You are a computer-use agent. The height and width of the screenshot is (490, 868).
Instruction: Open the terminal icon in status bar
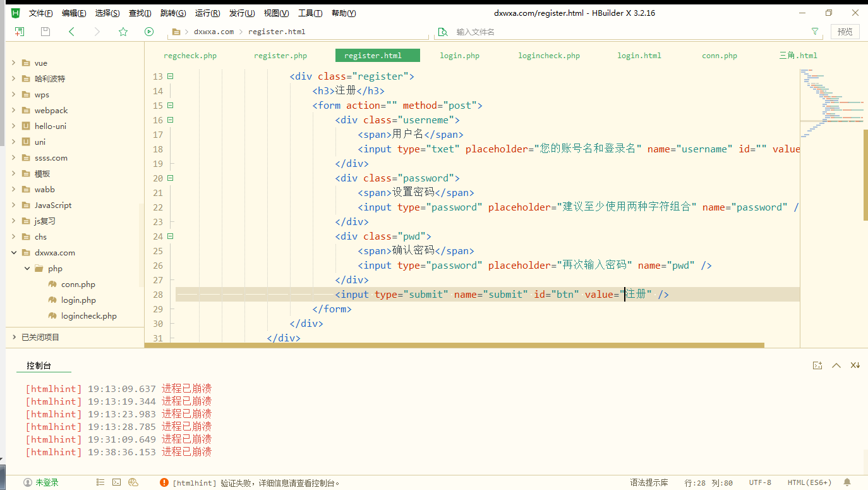pyautogui.click(x=117, y=482)
